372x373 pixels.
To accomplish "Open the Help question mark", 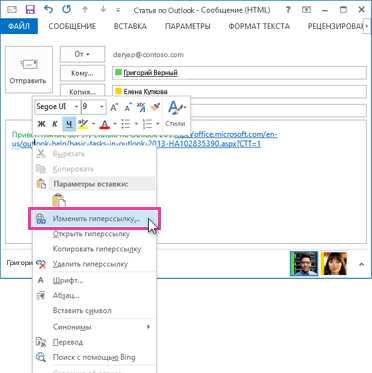I will (x=288, y=10).
